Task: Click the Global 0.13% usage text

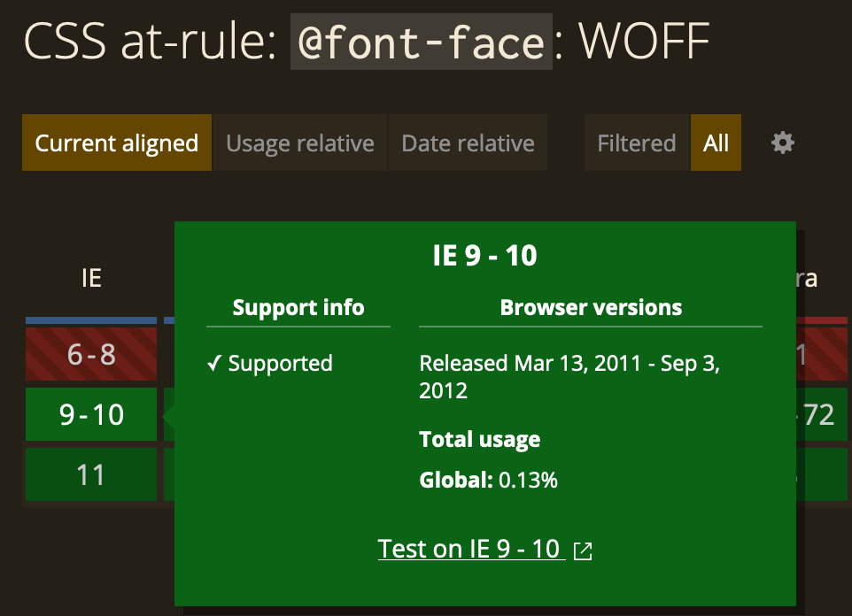Action: pos(488,481)
